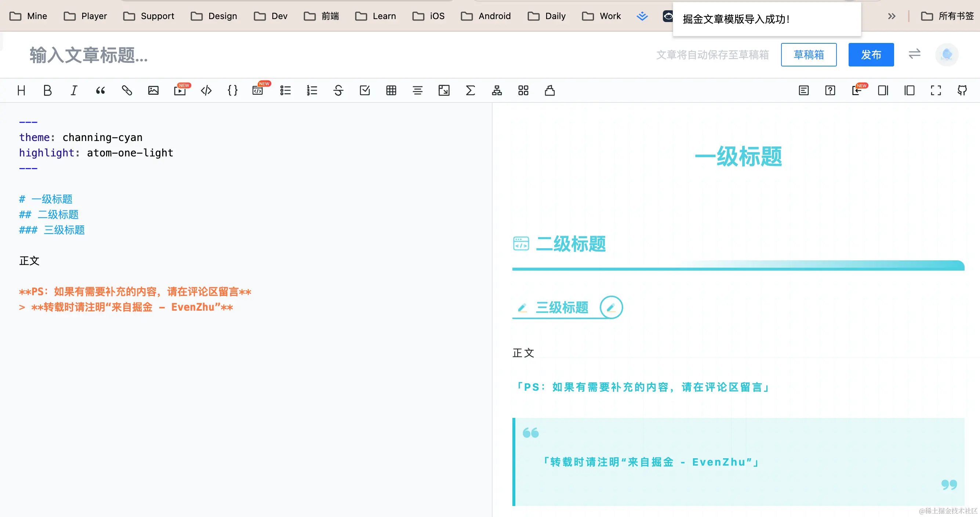This screenshot has height=517, width=980.
Task: Insert a blockquote using the quote icon
Action: click(x=101, y=91)
